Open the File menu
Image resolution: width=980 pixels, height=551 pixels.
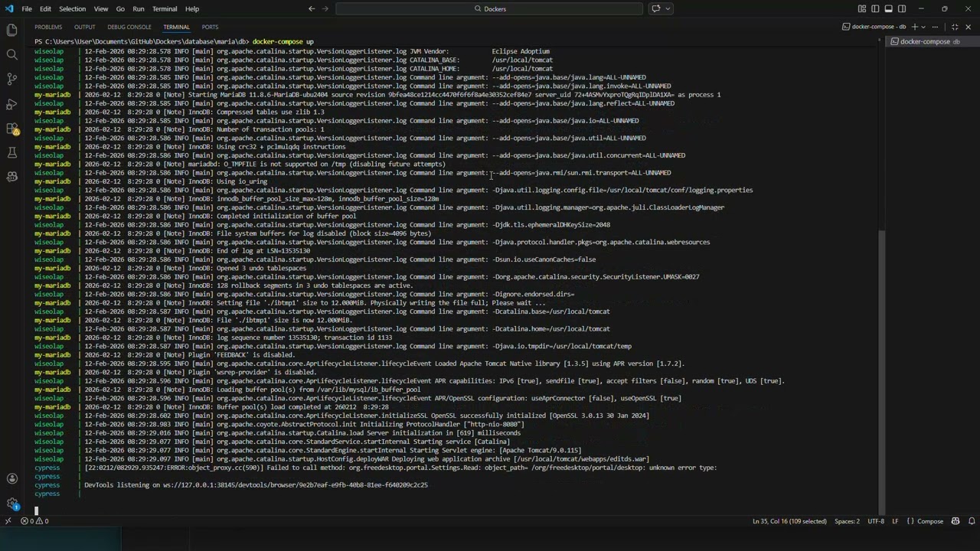[27, 8]
